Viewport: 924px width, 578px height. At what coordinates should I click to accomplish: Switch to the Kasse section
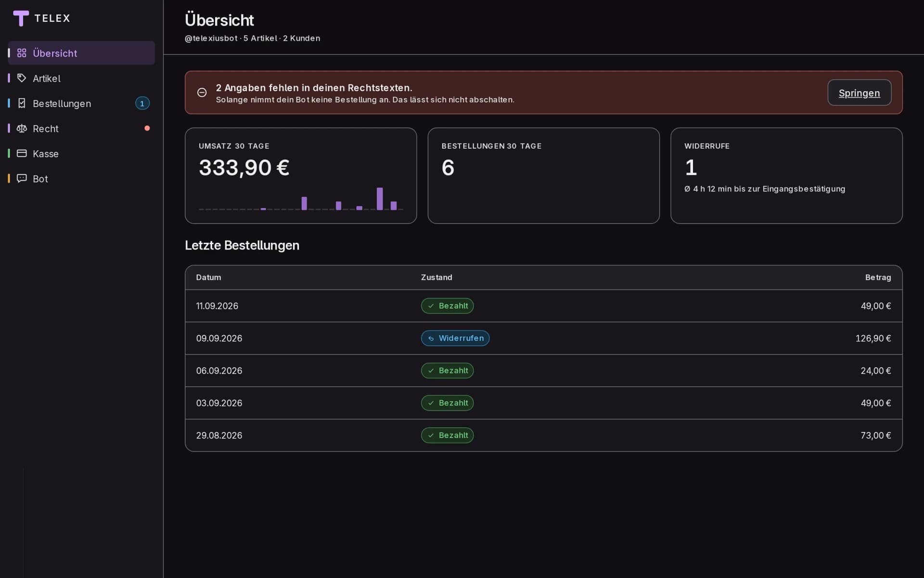(81, 153)
